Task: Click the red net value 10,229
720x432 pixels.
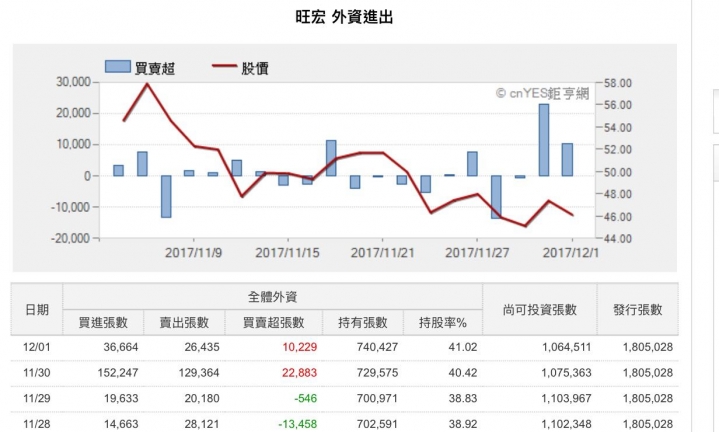Action: 299,347
